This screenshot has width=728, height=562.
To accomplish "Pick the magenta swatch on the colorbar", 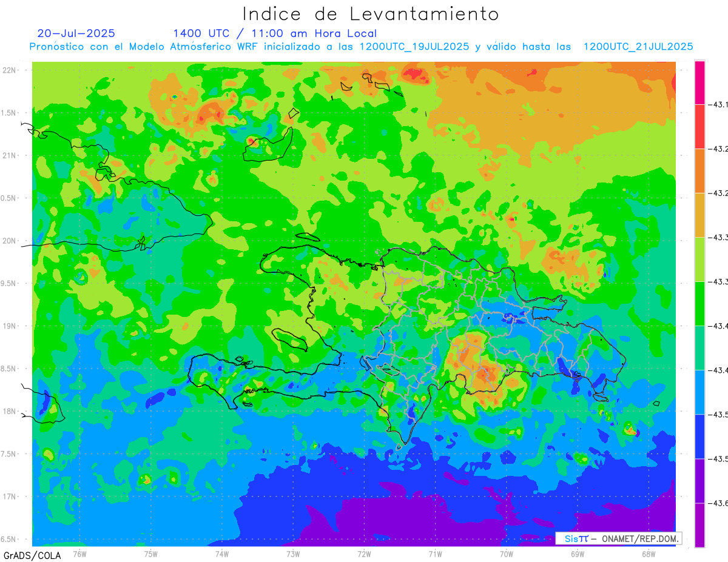I will tap(699, 82).
